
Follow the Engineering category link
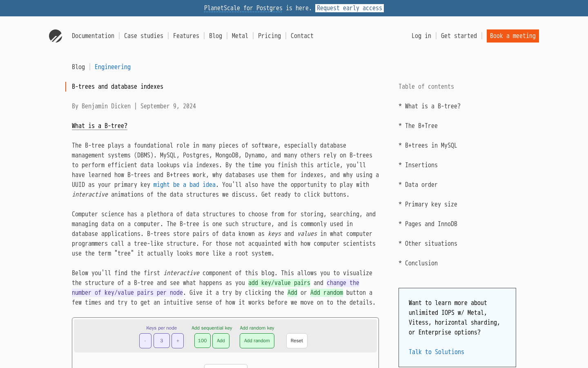pos(113,67)
